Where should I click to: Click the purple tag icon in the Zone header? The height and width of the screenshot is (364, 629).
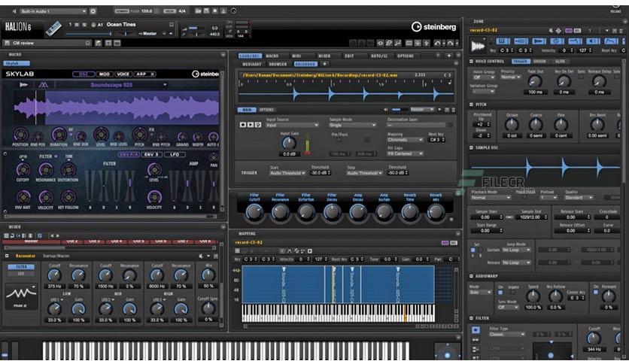click(568, 31)
